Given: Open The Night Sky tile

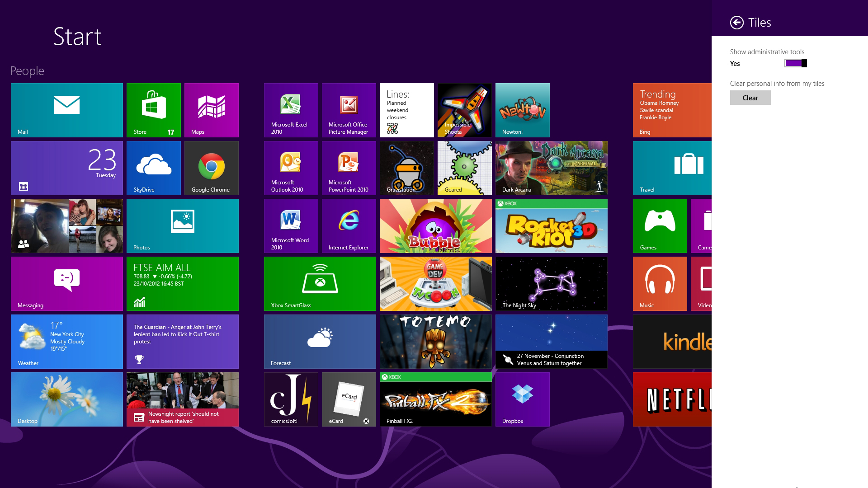Looking at the screenshot, I should pyautogui.click(x=552, y=284).
